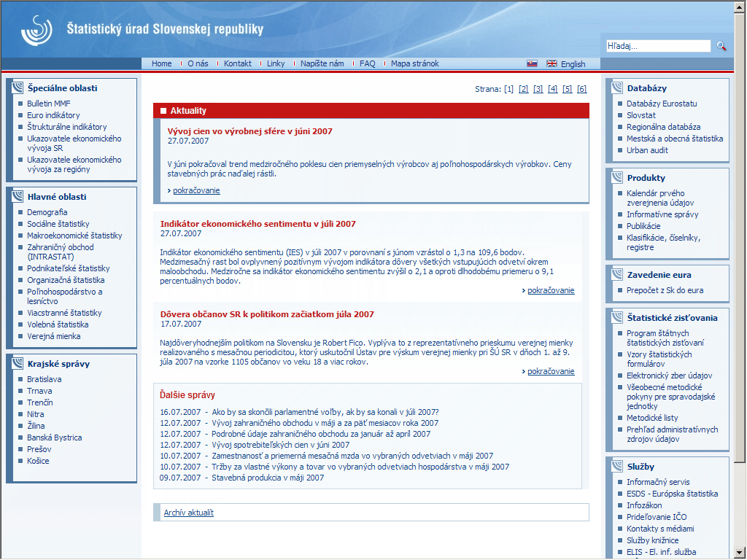Go to the Kontakt menu item
Viewport: 747px width, 560px height.
pos(238,63)
